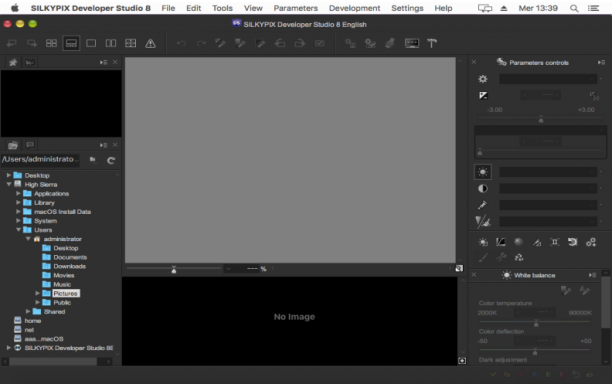Click the sharpness noise reduction icon
This screenshot has height=384, width=612.
pos(483,222)
